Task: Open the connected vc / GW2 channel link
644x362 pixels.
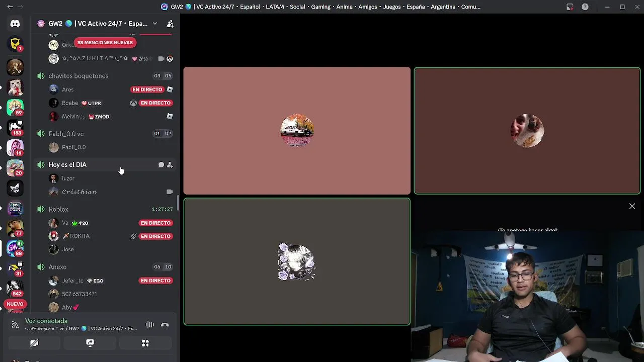Action: (82, 329)
